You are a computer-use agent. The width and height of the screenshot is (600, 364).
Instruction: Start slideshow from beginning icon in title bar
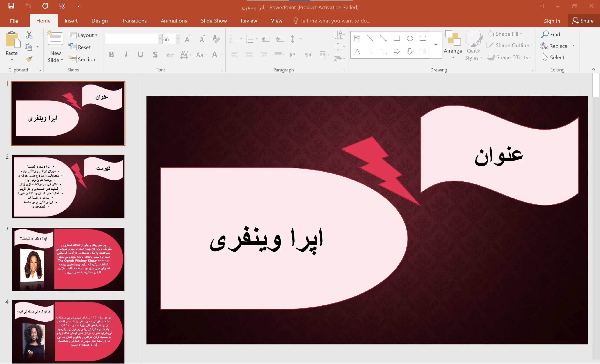click(x=62, y=6)
